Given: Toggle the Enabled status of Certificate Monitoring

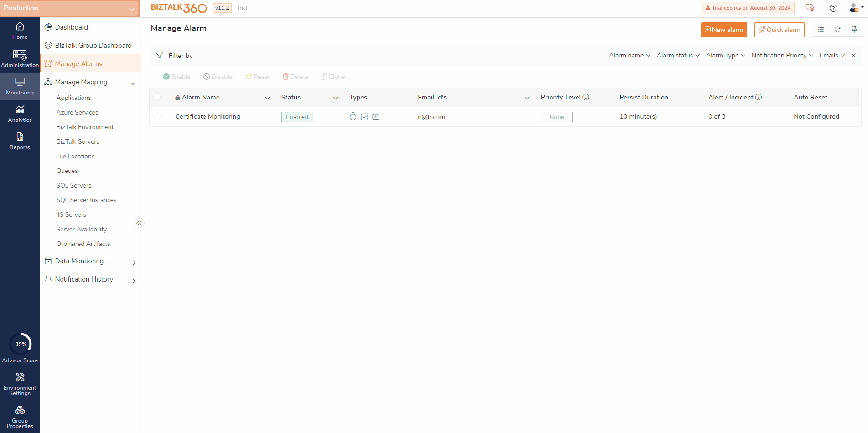Looking at the screenshot, I should [297, 117].
